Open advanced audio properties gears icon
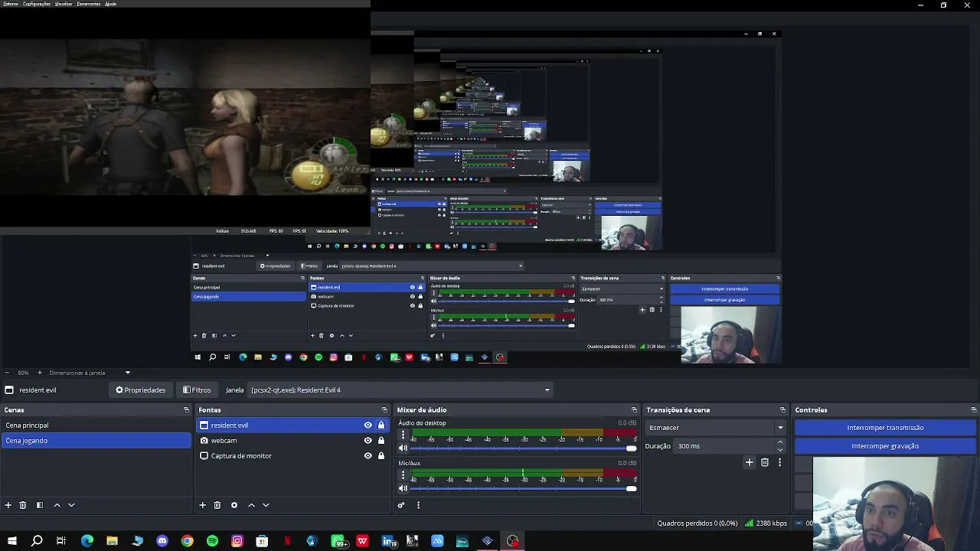This screenshot has width=980, height=551. (x=401, y=505)
